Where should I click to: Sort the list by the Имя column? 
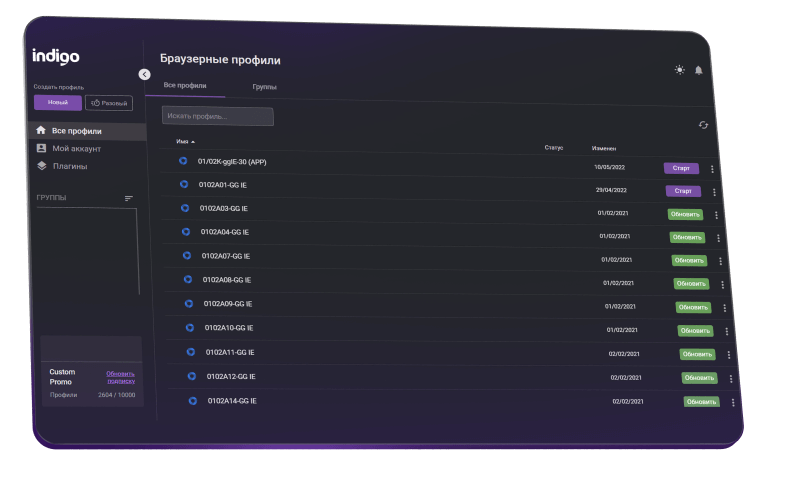(x=183, y=142)
